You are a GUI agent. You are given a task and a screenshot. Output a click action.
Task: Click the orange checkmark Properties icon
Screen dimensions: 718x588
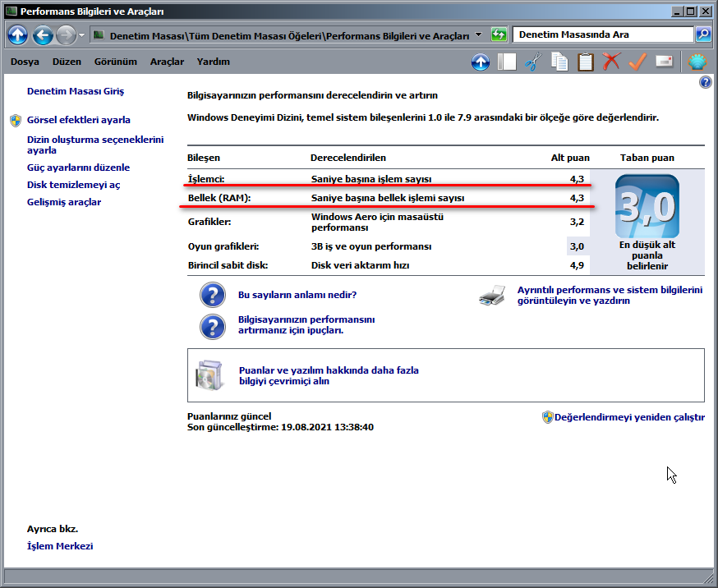637,62
